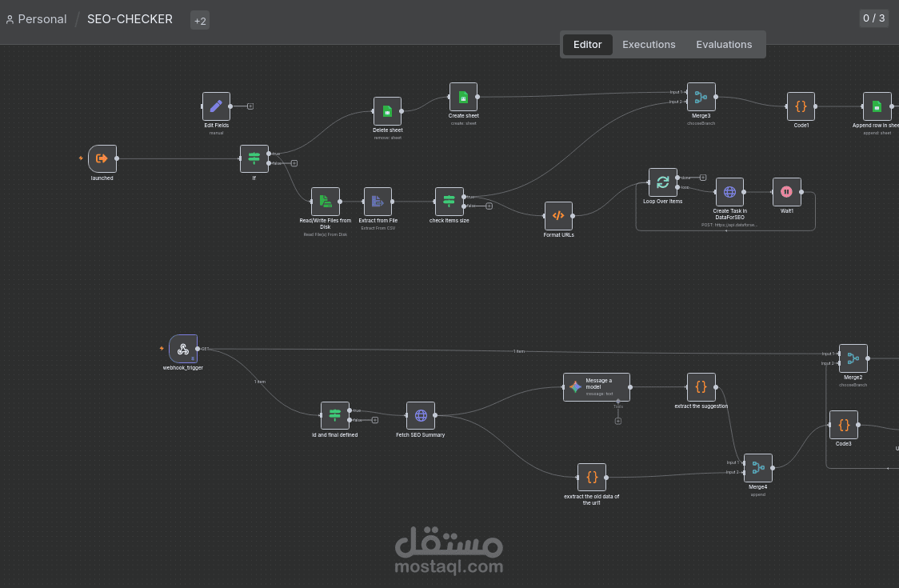Click the webhook_trigger node
The image size is (899, 588).
183,349
